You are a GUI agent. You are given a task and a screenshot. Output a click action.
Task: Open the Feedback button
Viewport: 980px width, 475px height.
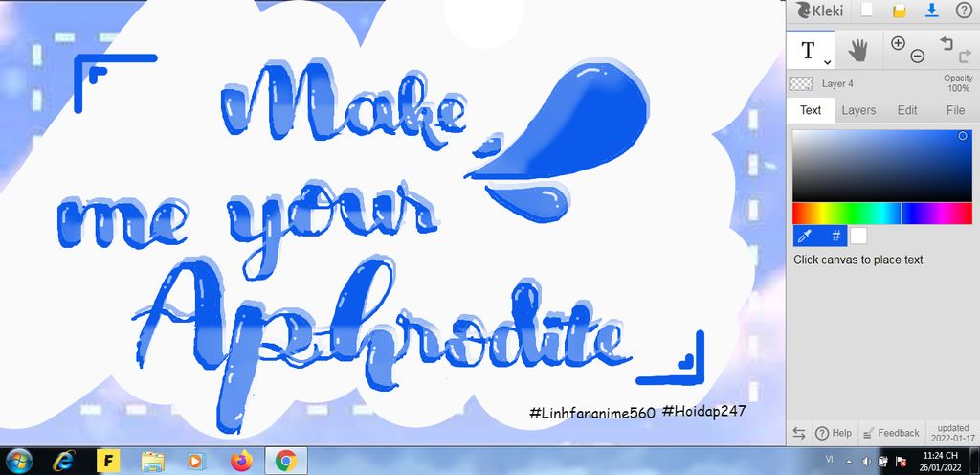tap(891, 433)
